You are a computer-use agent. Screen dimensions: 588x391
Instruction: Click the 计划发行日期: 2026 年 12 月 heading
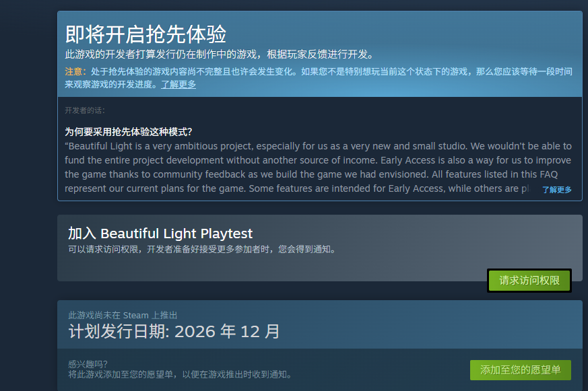click(x=174, y=332)
